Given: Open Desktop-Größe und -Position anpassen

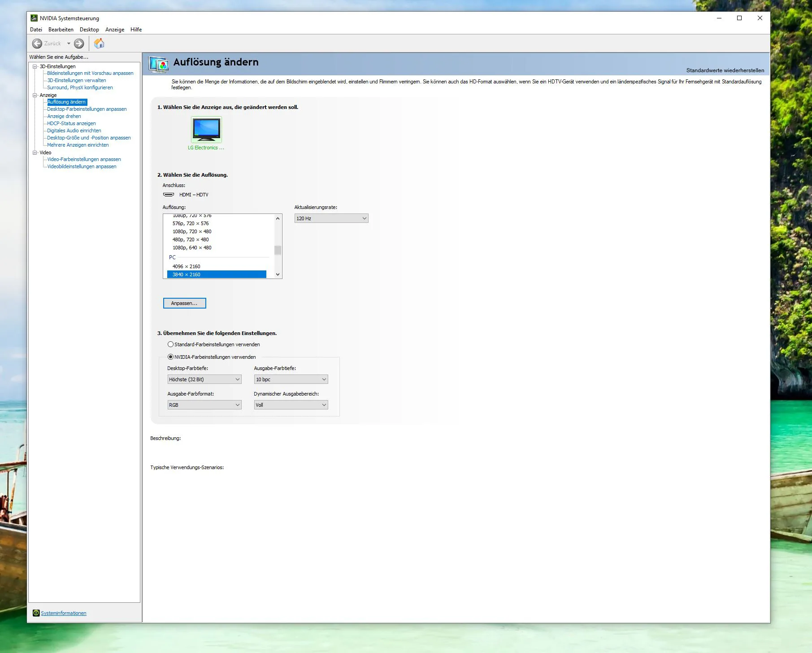Looking at the screenshot, I should click(x=89, y=138).
